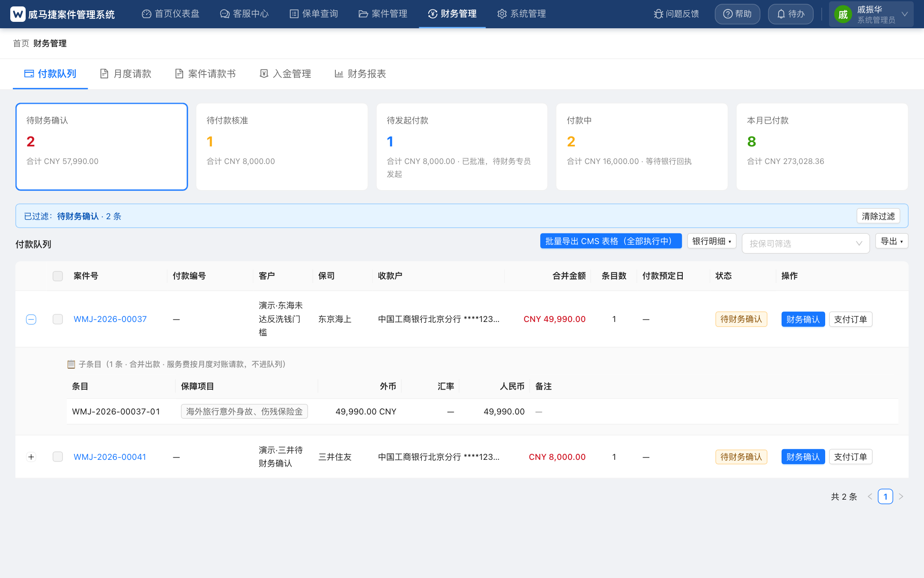Click 支付订单 for WMJ-2026-00041

coord(850,457)
